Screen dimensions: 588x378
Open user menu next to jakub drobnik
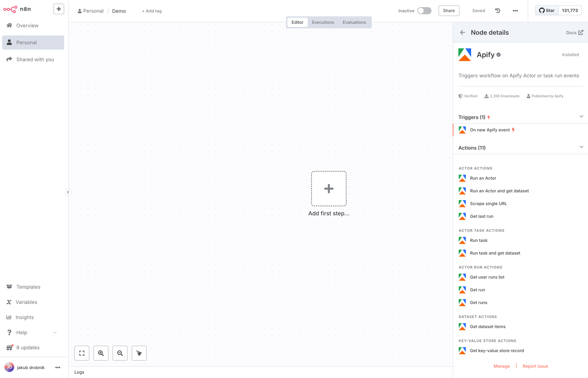pos(58,367)
